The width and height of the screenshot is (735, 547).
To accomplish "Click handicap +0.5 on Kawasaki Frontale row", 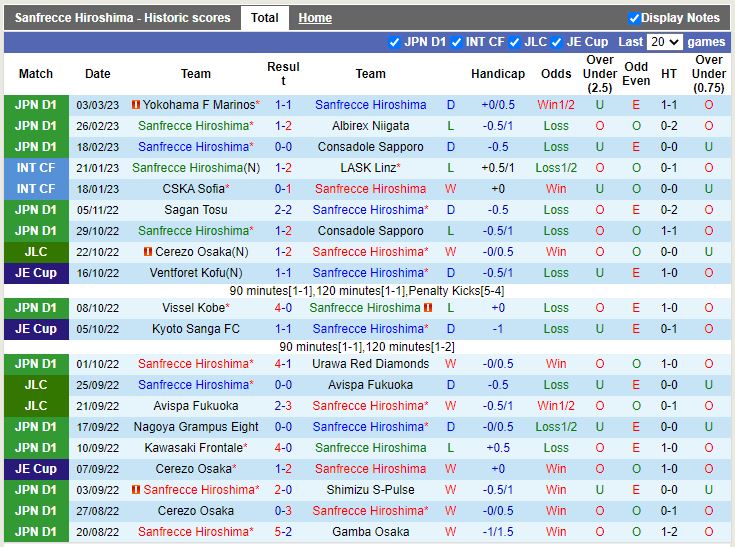I will tap(498, 448).
